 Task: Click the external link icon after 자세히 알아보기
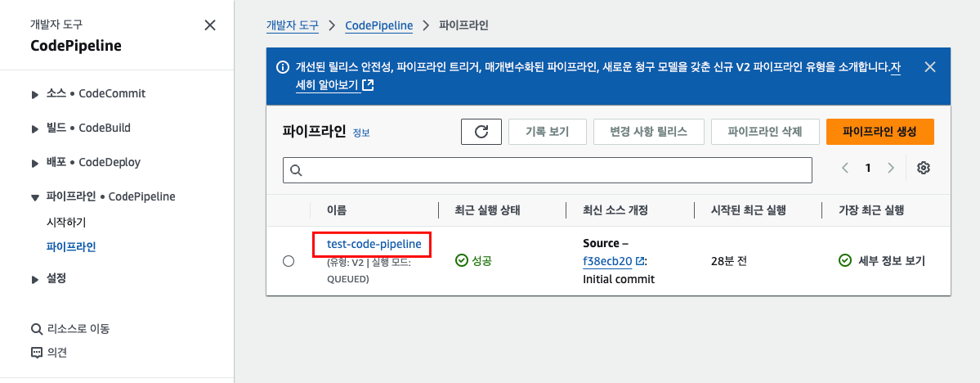(x=368, y=84)
